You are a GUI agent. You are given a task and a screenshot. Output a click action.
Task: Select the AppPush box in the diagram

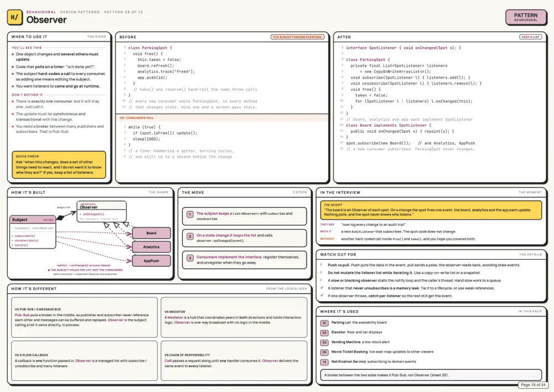tap(151, 261)
